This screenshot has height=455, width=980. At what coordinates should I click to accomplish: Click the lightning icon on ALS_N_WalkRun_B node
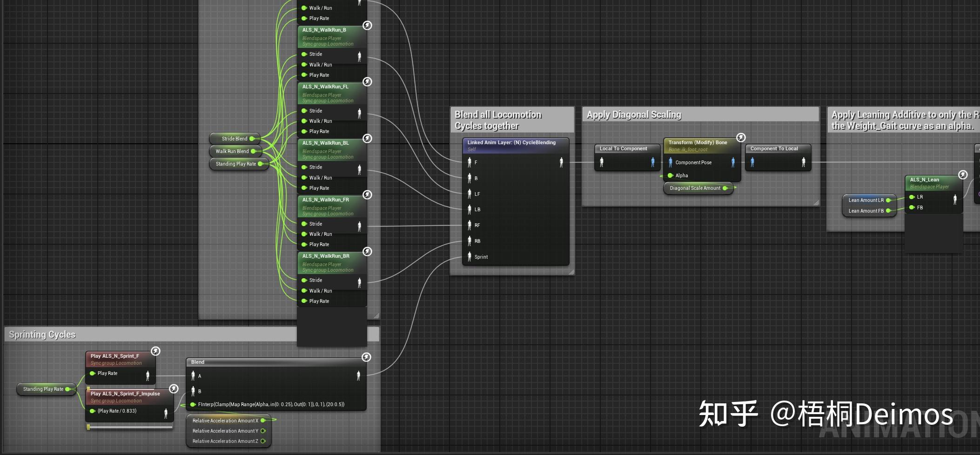(x=367, y=25)
